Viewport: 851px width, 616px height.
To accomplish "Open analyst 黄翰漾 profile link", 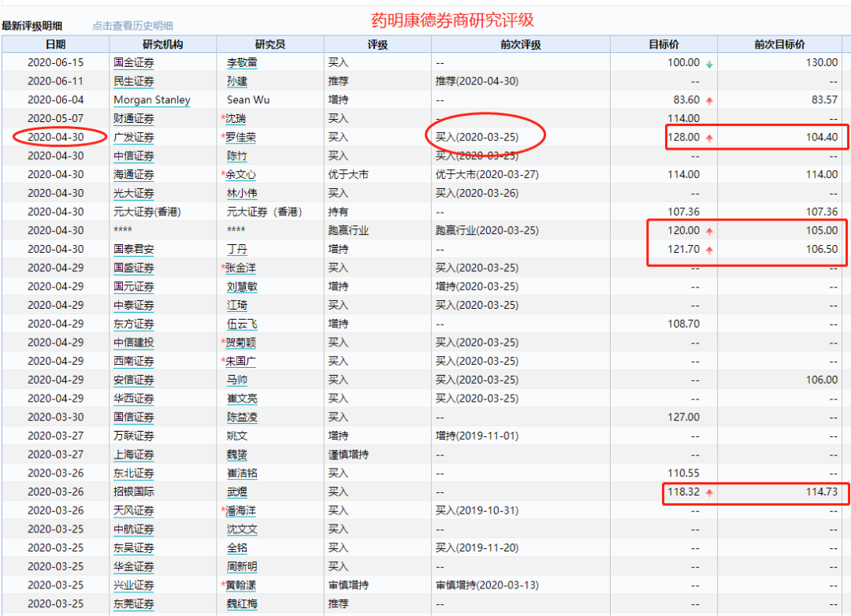I will point(240,585).
